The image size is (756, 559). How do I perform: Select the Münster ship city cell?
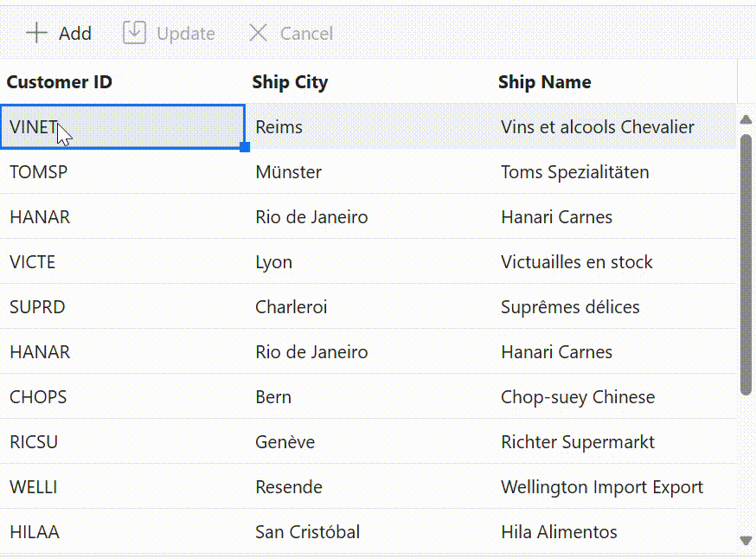click(289, 172)
